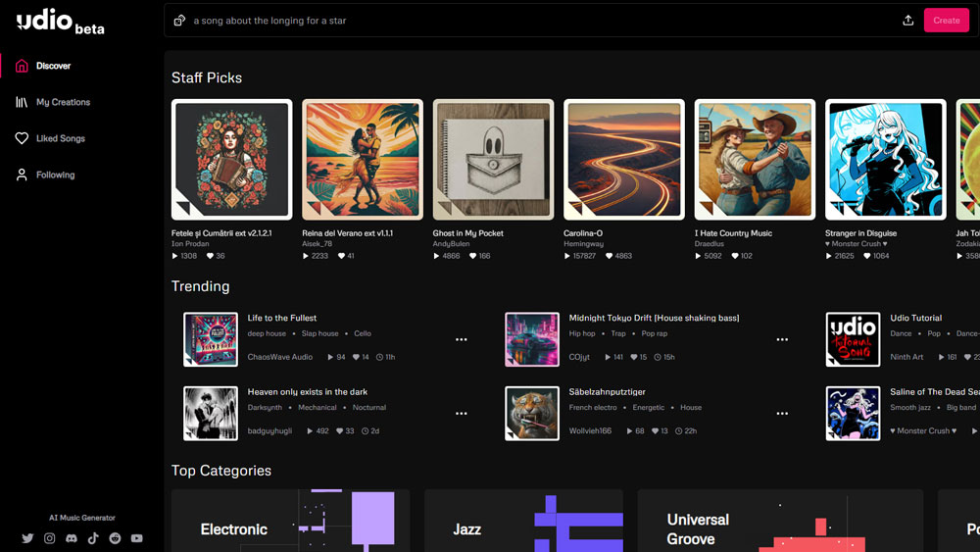980x552 pixels.
Task: Open Ghost in My Pocket cover art
Action: pos(493,160)
